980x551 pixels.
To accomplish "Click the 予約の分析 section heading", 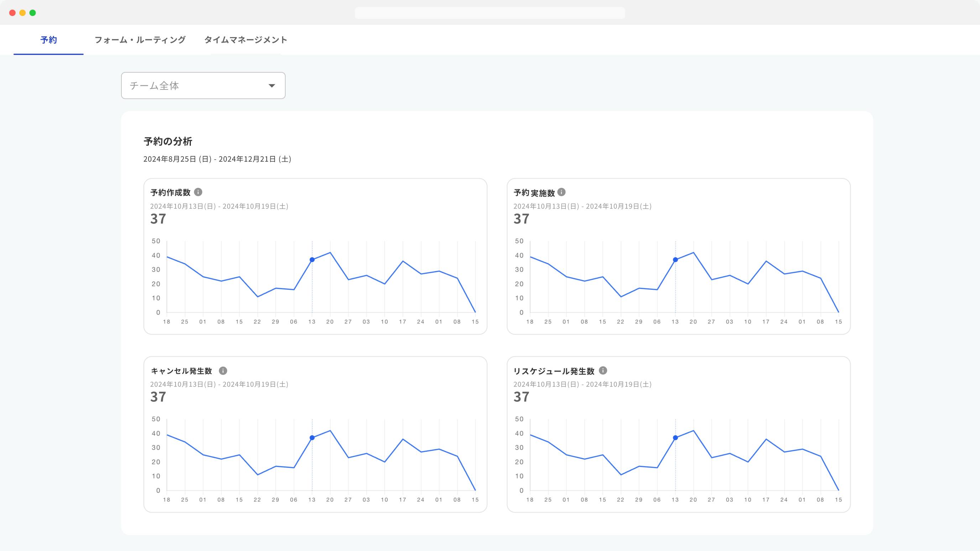I will pyautogui.click(x=168, y=141).
